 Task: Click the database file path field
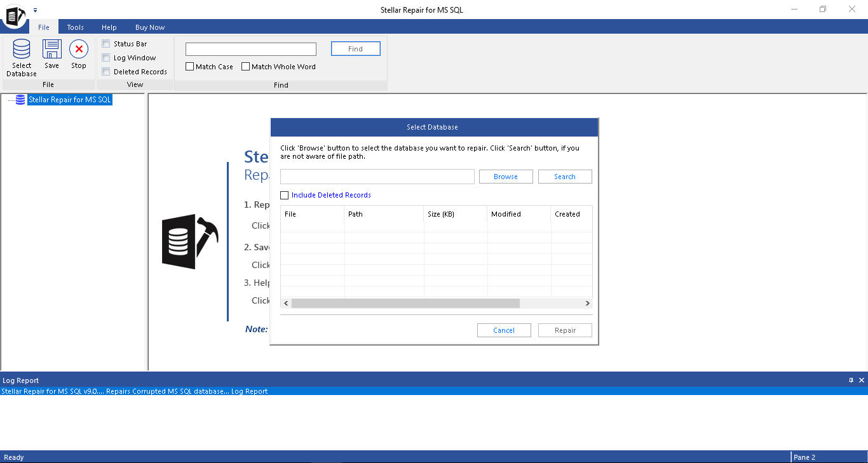point(377,177)
